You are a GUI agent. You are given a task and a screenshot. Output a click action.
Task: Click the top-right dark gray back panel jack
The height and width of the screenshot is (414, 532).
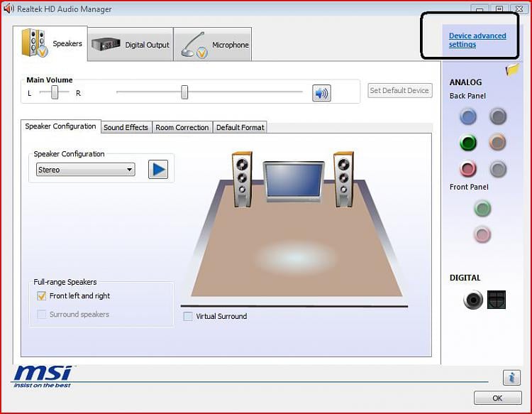(498, 116)
